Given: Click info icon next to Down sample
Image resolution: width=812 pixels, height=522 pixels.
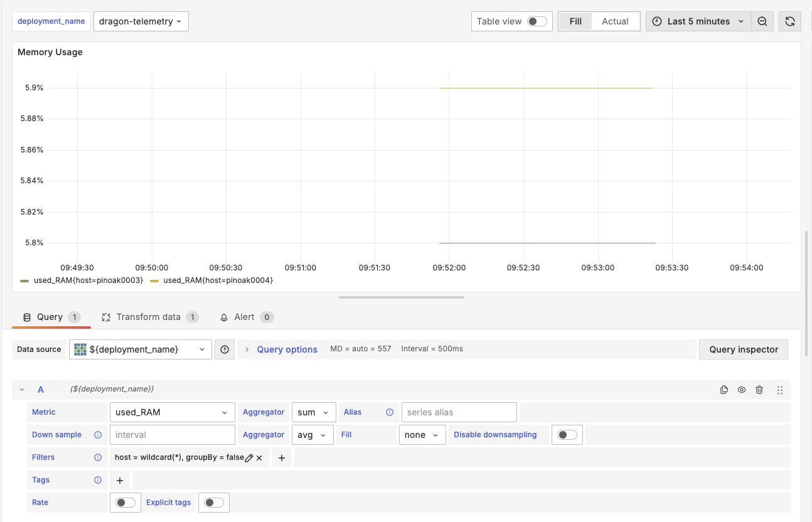Looking at the screenshot, I should coord(98,435).
